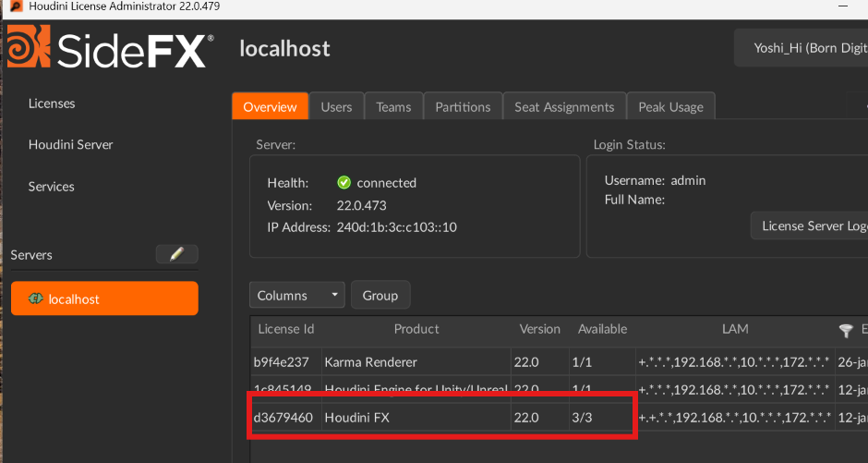Switch to the Seat Assignments tab
The height and width of the screenshot is (463, 868).
[564, 106]
